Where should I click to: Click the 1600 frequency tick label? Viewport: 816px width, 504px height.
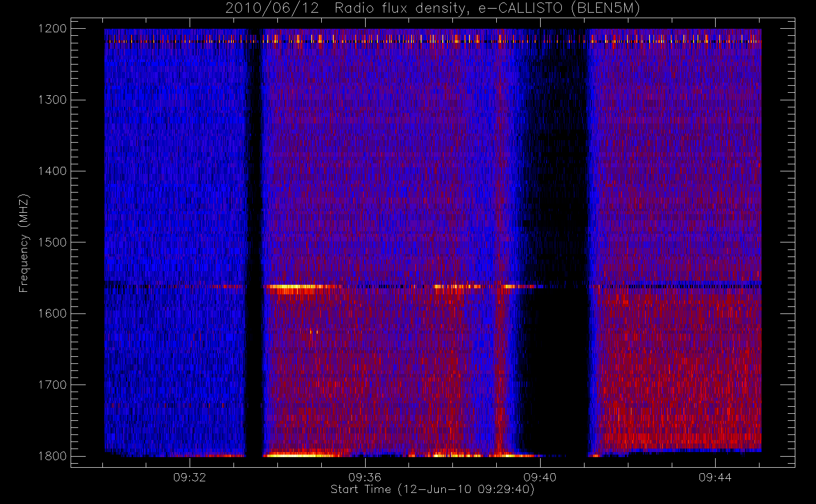[53, 313]
